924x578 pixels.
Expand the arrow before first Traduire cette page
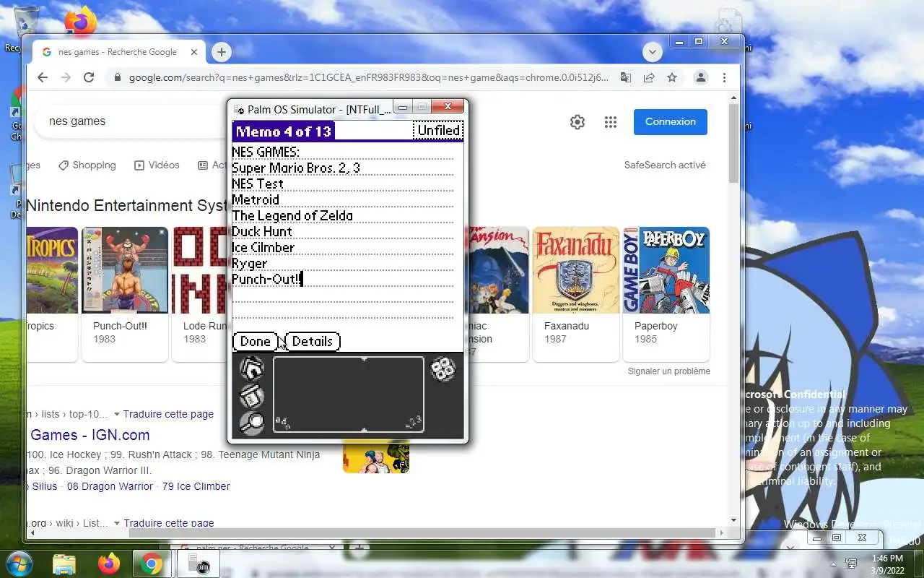point(117,415)
